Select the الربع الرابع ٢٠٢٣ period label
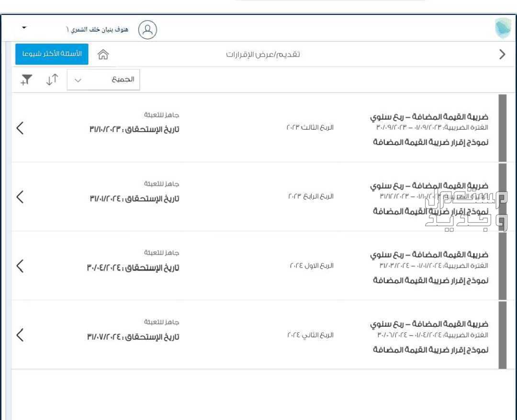The width and height of the screenshot is (517, 420). click(x=311, y=196)
